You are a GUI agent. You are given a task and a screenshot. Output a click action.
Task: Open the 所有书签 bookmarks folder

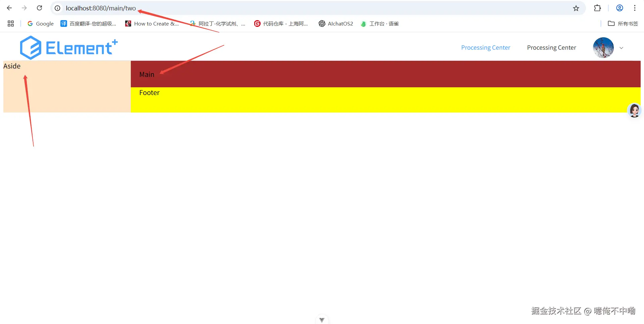coord(623,24)
